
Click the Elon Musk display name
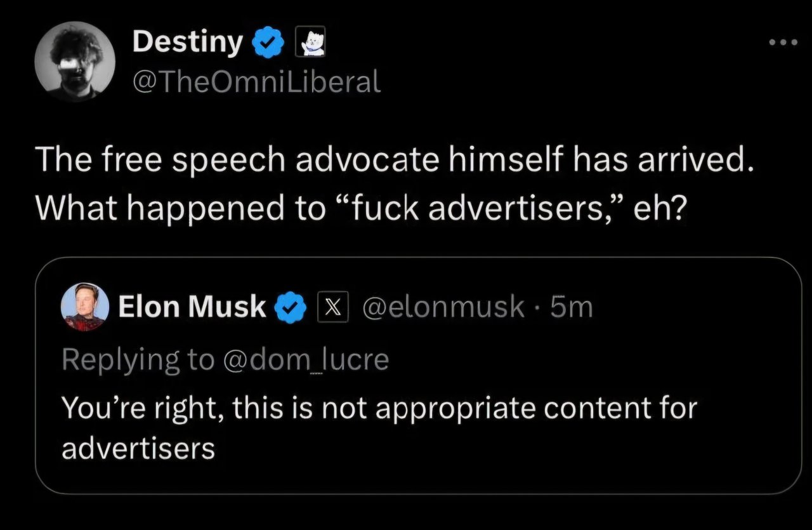pyautogui.click(x=192, y=307)
